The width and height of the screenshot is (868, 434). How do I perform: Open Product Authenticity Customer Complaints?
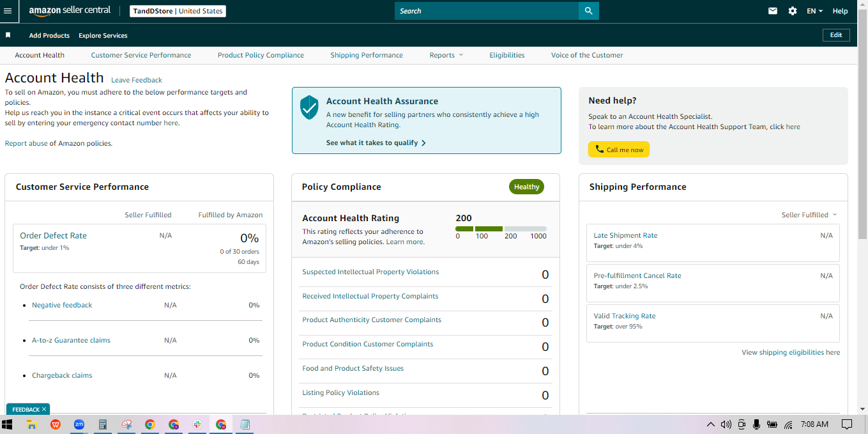[x=372, y=320]
